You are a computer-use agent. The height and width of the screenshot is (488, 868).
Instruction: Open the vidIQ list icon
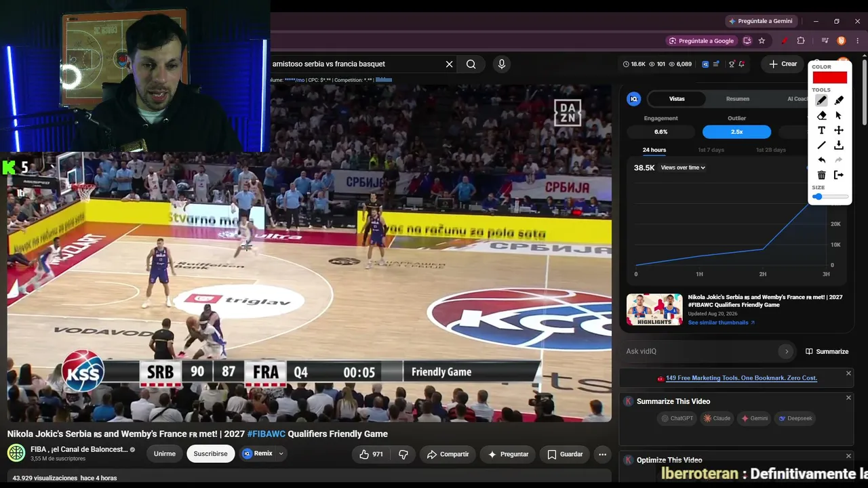716,64
